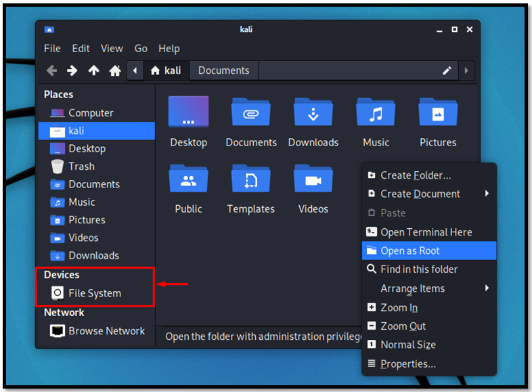
Task: Select Pictures in Places sidebar
Action: [x=97, y=220]
